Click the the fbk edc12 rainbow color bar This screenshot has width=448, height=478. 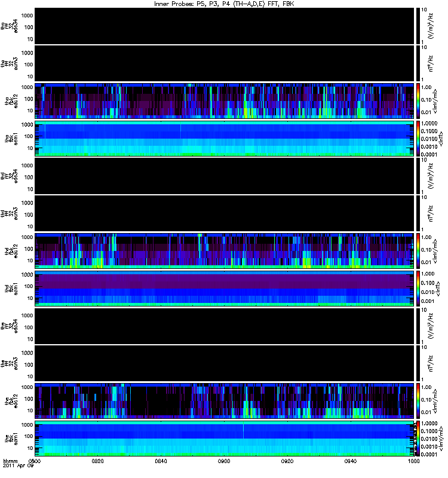418,401
